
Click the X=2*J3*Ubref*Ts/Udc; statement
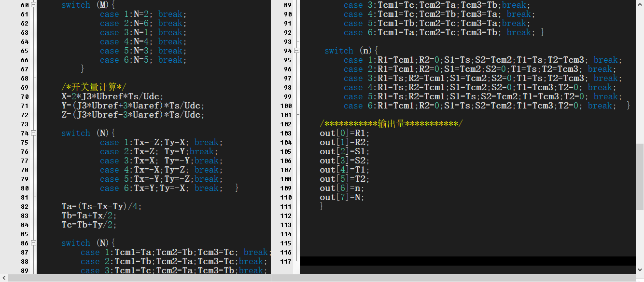point(112,96)
